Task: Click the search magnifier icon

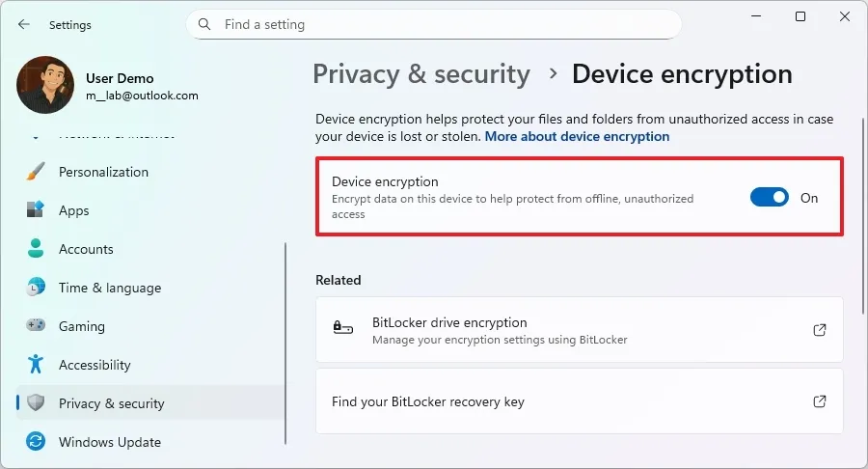Action: tap(204, 24)
